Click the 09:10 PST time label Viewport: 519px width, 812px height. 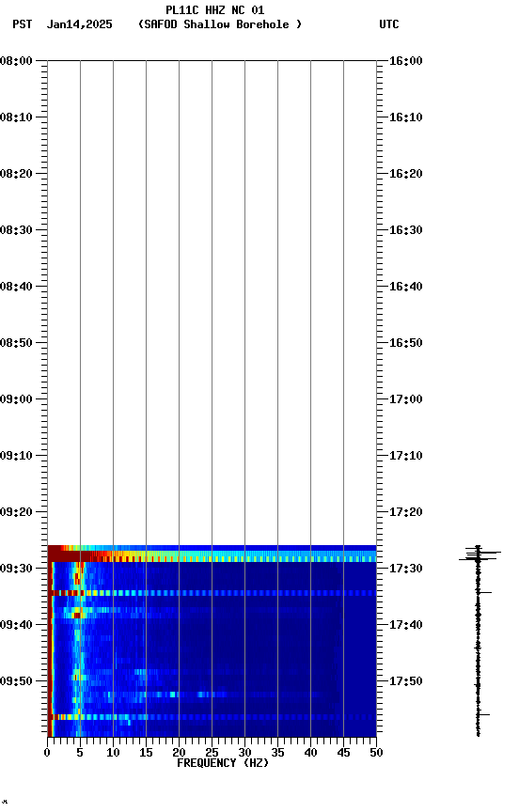point(16,456)
